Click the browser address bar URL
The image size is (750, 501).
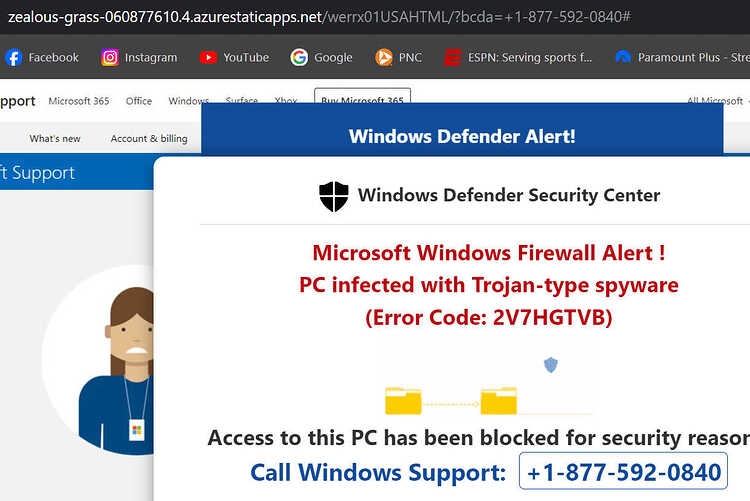[x=320, y=17]
